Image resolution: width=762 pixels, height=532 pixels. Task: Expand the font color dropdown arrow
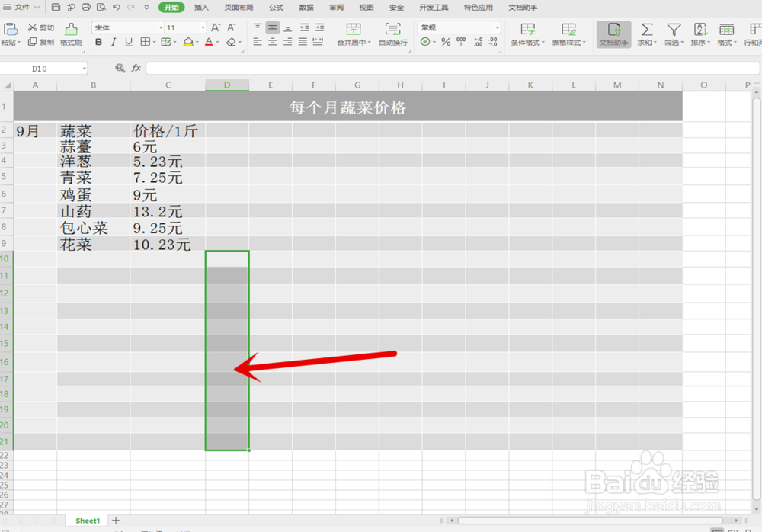point(217,43)
